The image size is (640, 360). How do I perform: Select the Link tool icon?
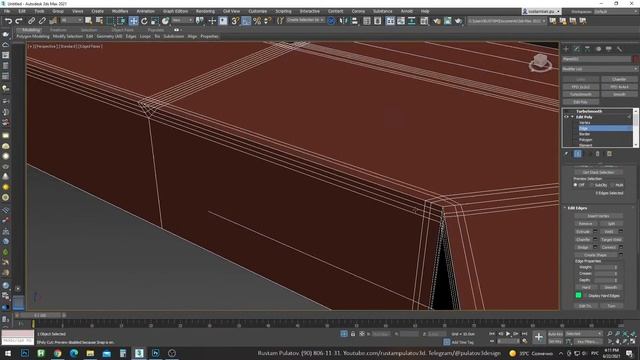click(x=31, y=20)
